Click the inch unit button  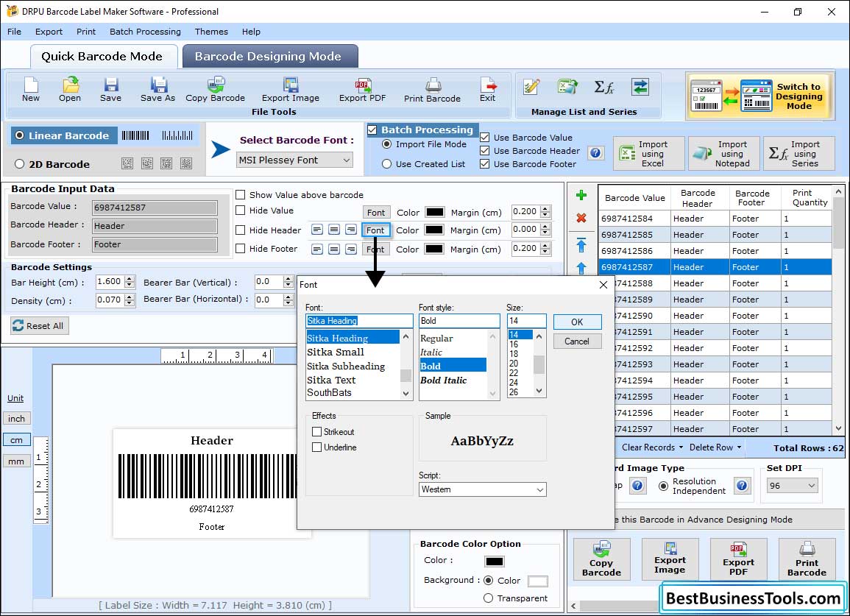pos(16,419)
